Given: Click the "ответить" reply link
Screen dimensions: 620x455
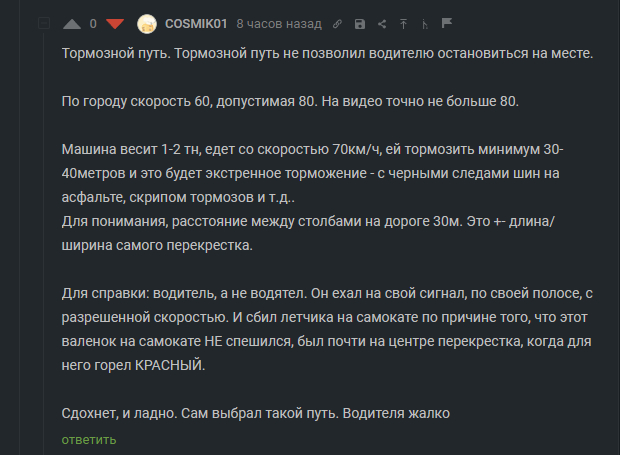Looking at the screenshot, I should [x=89, y=439].
